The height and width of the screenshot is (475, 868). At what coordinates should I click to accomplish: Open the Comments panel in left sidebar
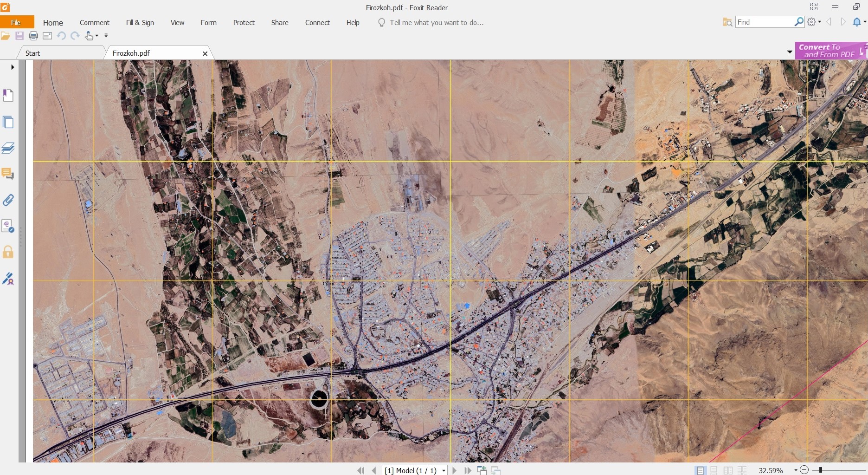[x=8, y=174]
